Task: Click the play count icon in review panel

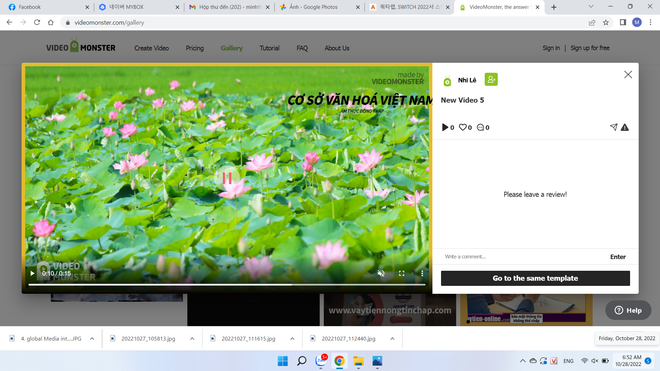Action: 445,127
